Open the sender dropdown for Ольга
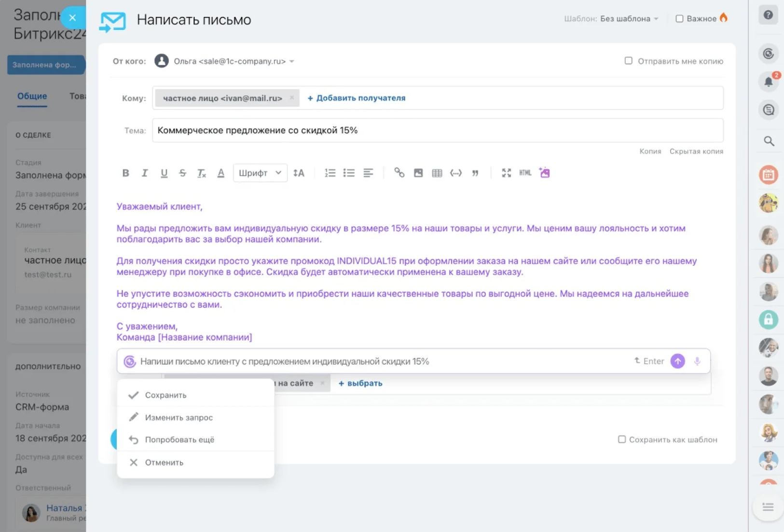784x532 pixels. click(291, 61)
